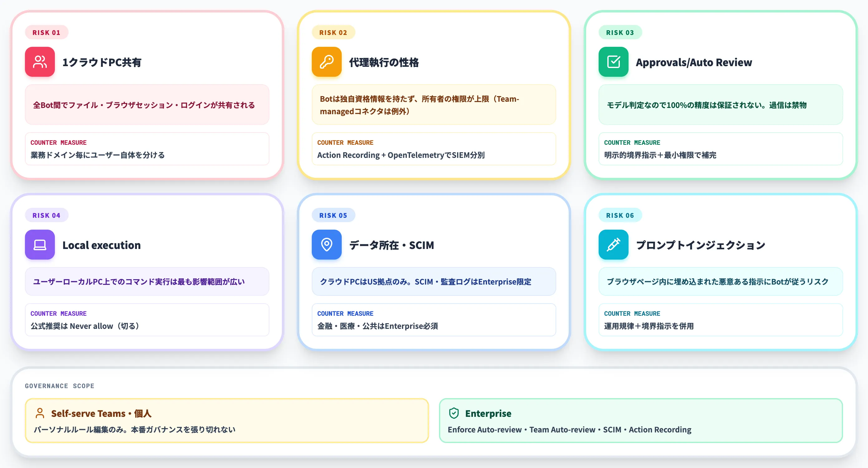Image resolution: width=868 pixels, height=468 pixels.
Task: Click the Self-serve Teams・個人 title
Action: point(101,413)
